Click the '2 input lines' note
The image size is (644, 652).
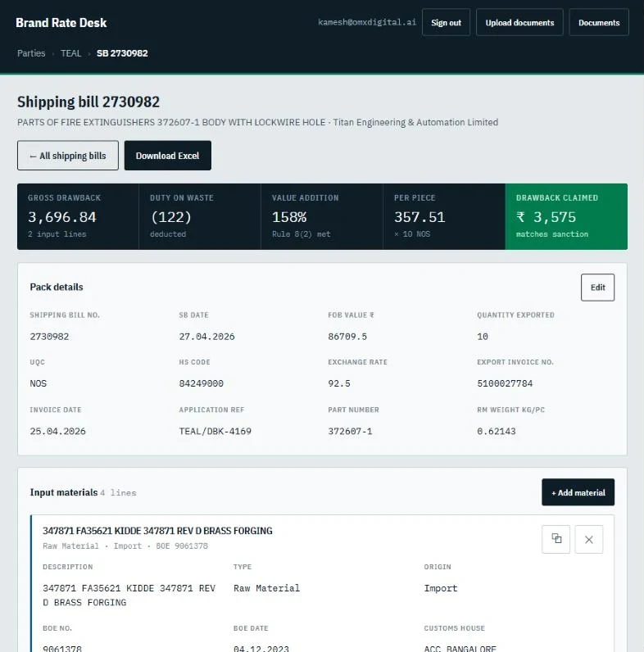[x=57, y=234]
